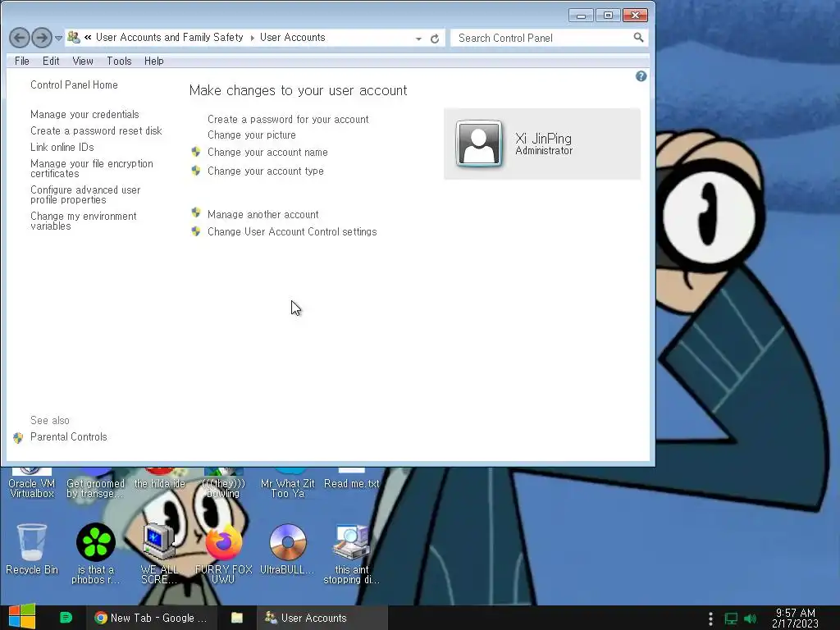Click the Parental Controls shield icon
This screenshot has width=840, height=630.
pos(18,438)
